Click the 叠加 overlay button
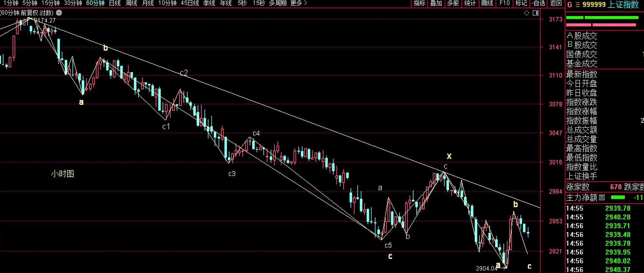Image resolution: width=644 pixels, height=273 pixels. click(x=436, y=3)
